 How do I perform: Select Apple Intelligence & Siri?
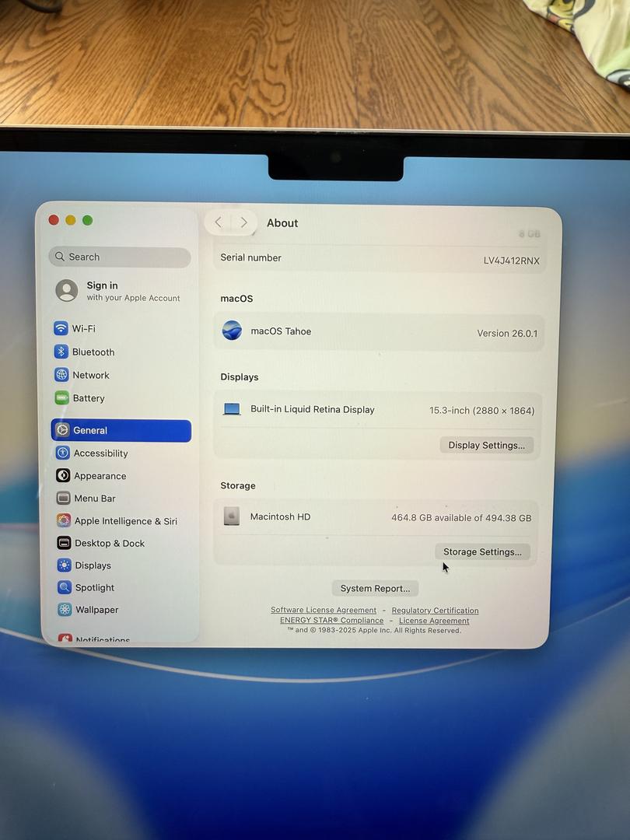125,521
